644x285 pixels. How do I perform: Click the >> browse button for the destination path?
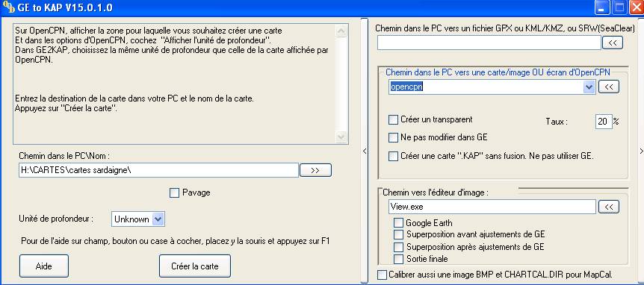[315, 170]
